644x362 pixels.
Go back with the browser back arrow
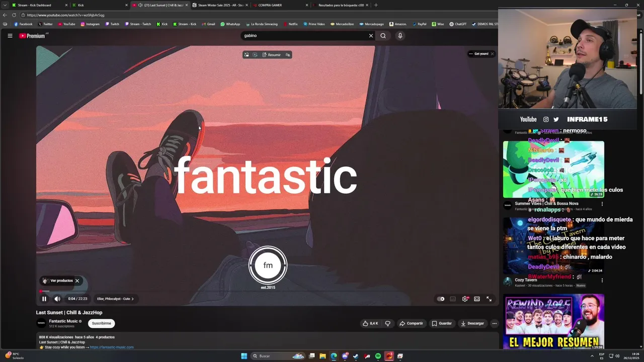coord(5,15)
